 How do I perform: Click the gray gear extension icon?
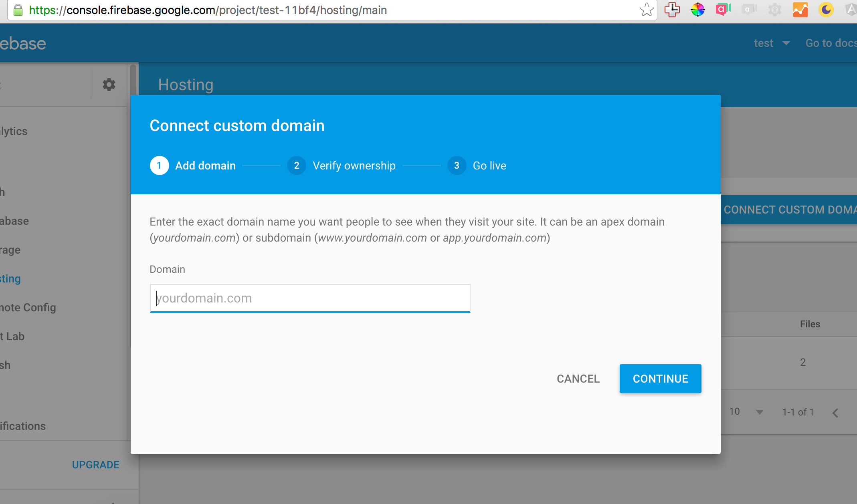[774, 10]
